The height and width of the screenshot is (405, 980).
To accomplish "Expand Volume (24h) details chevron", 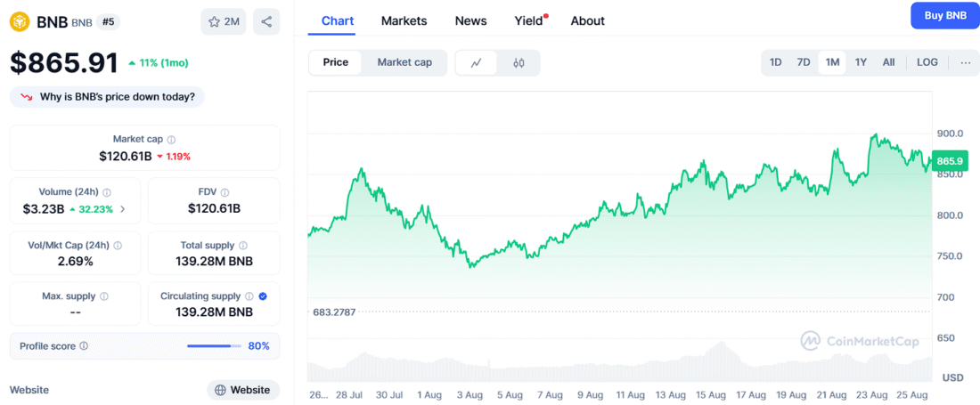I will (123, 209).
